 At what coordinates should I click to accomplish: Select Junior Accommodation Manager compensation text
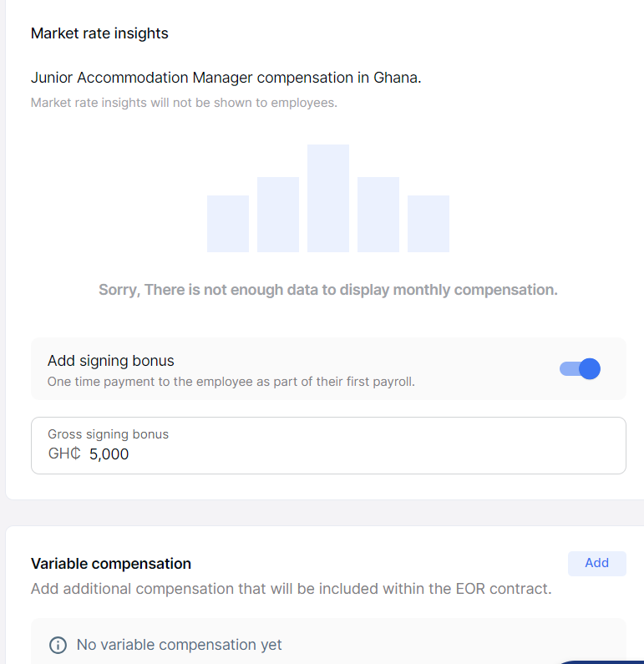point(226,78)
